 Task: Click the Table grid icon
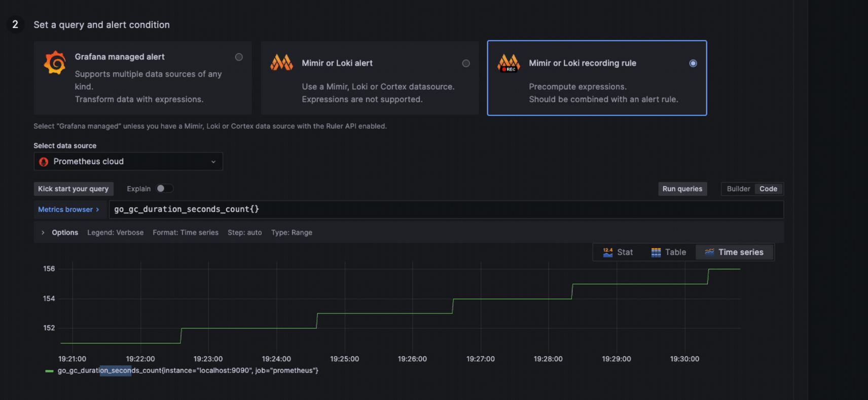(x=656, y=252)
